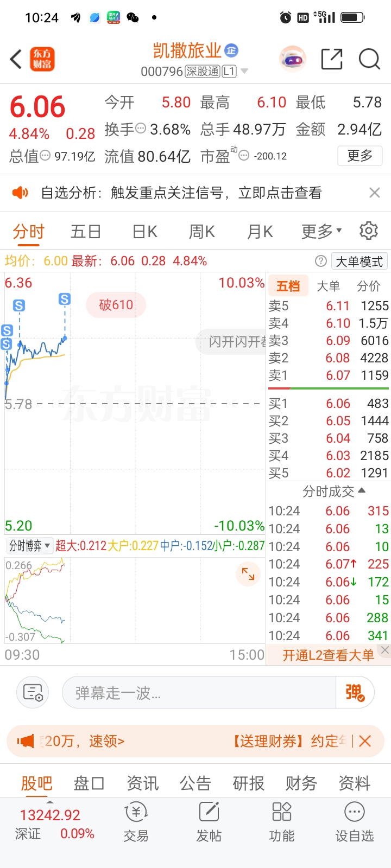Viewport: 391px width, 868px height.
Task: Switch to the 日K tab
Action: pos(144,232)
